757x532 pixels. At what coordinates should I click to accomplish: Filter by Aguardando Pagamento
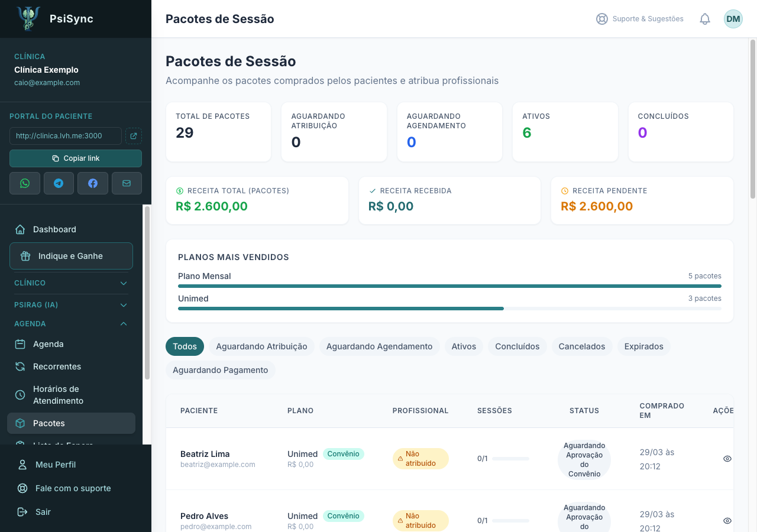pos(220,370)
